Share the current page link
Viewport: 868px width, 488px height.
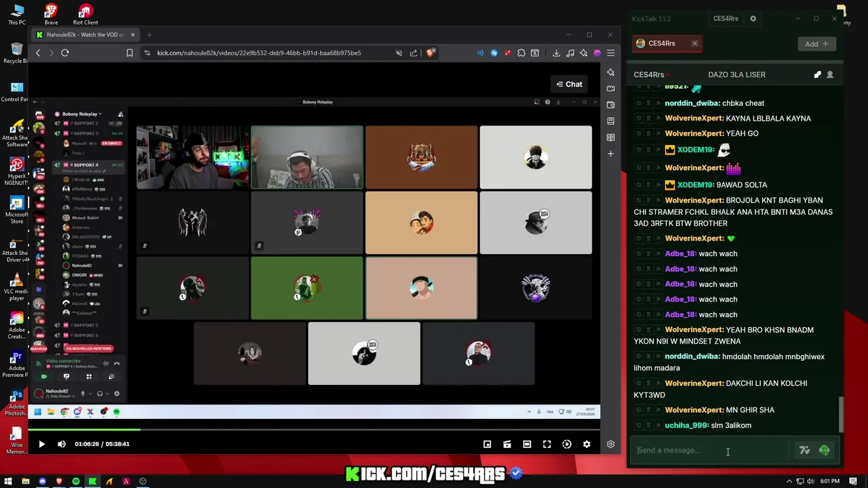[414, 53]
